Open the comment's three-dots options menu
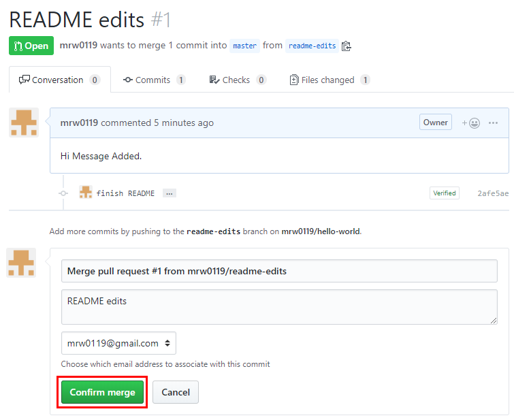514x420 pixels. coord(493,123)
